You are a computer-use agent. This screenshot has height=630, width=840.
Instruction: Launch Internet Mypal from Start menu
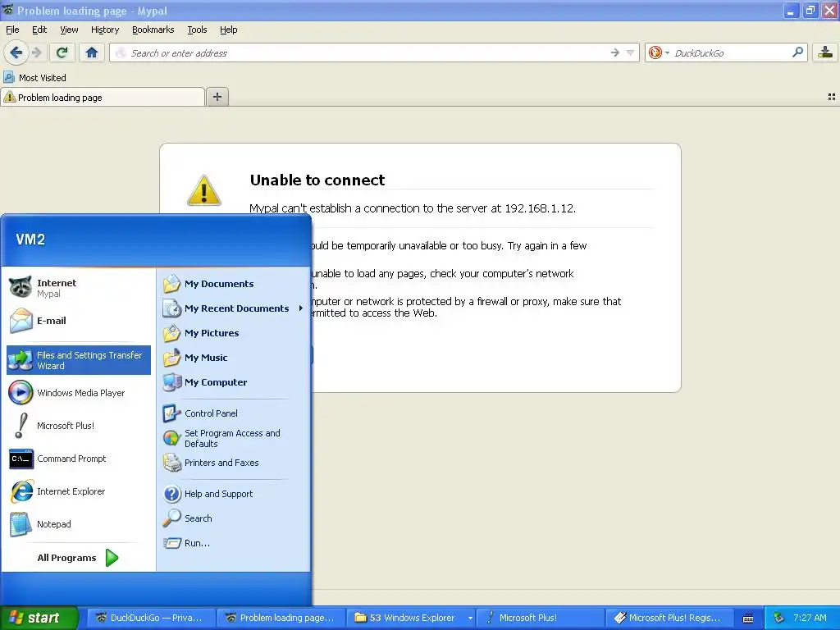(79, 288)
